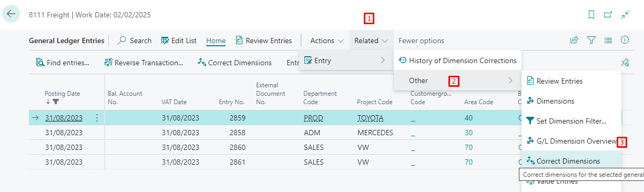Viewport: 644px width, 192px height.
Task: Click the share icon in the action bar
Action: (575, 40)
